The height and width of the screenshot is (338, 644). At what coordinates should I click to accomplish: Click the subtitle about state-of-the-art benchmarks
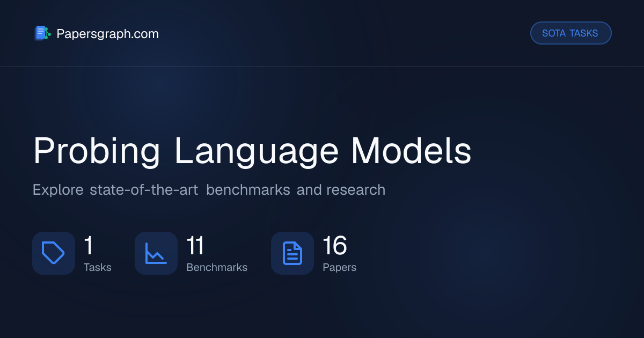209,190
